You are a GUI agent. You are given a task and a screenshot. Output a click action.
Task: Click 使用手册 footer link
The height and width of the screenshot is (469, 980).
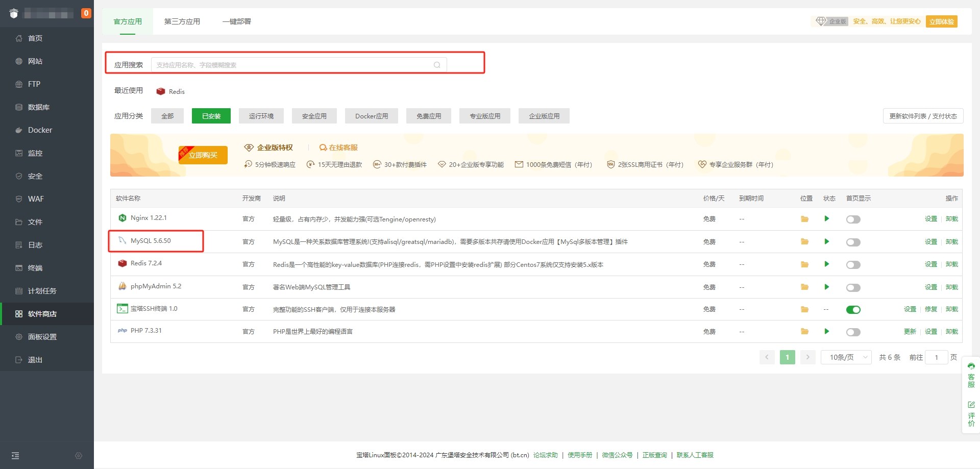coord(580,455)
